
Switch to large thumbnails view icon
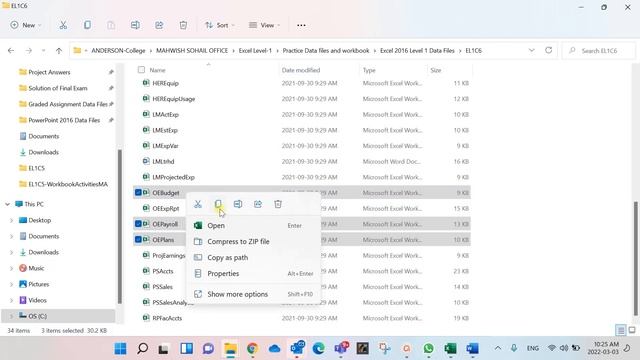[632, 330]
